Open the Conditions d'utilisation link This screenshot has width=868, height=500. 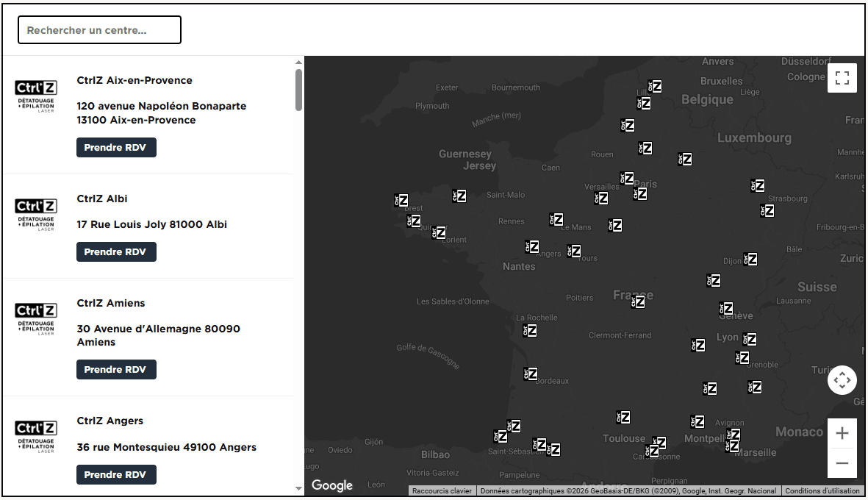pos(822,490)
